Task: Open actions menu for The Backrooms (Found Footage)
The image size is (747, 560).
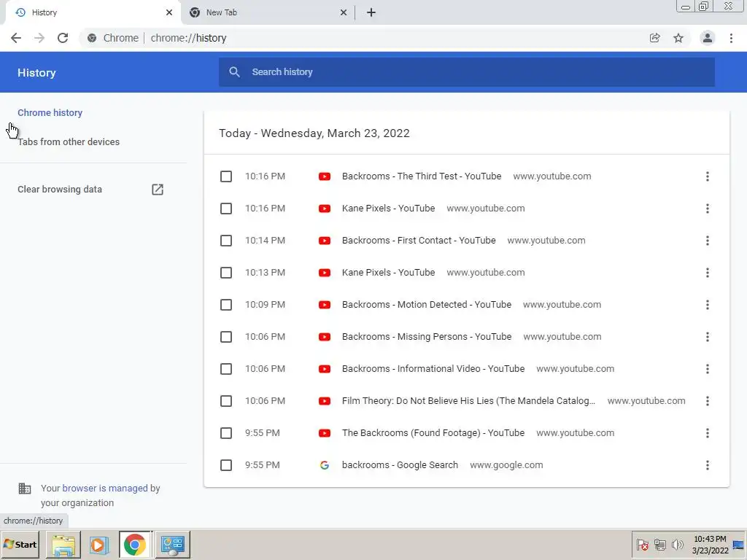Action: click(708, 433)
